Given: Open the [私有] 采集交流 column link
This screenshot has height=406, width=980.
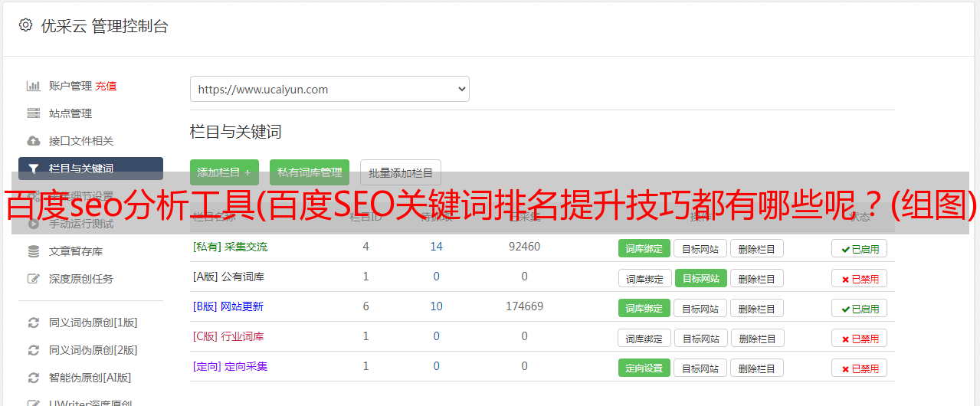Looking at the screenshot, I should pos(231,247).
